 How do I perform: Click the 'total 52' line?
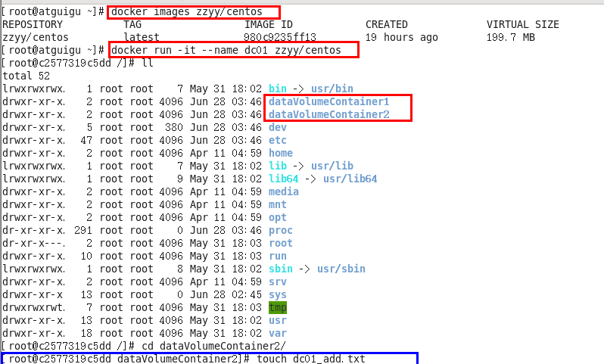[x=26, y=76]
